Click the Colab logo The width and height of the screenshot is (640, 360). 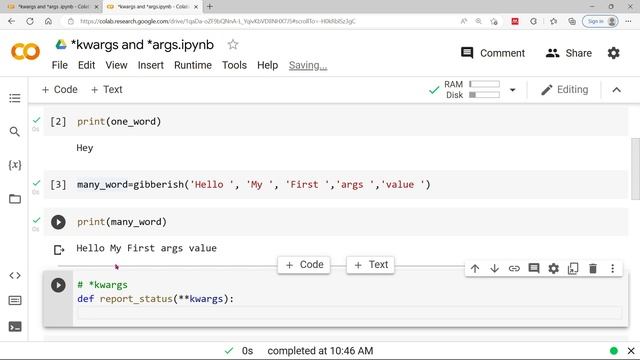pyautogui.click(x=25, y=52)
